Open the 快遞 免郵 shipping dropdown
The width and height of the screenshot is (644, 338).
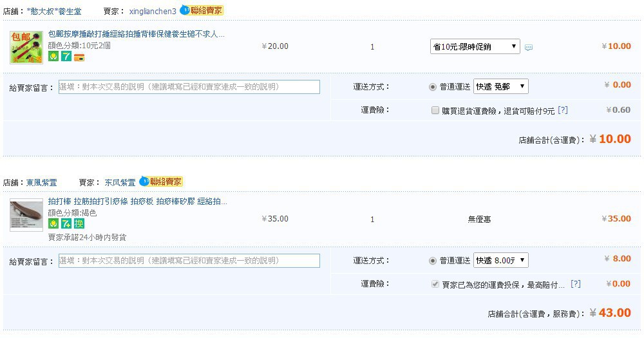pos(500,87)
